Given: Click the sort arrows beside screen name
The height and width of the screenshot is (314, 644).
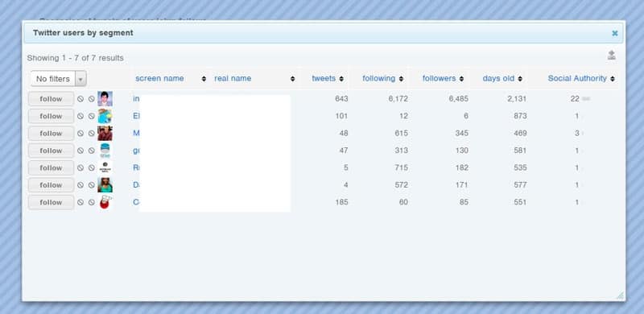Looking at the screenshot, I should (204, 79).
